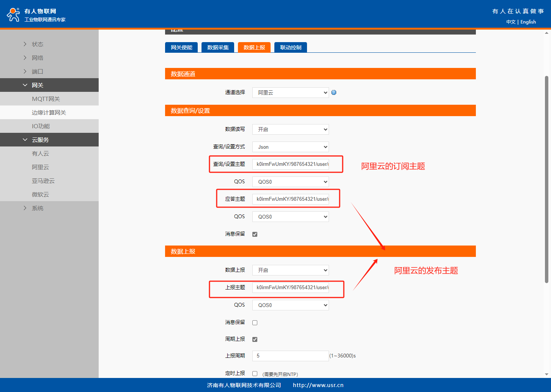The image size is (551, 392).
Task: Check 消息保留 in 数据上报 section
Action: pos(255,323)
